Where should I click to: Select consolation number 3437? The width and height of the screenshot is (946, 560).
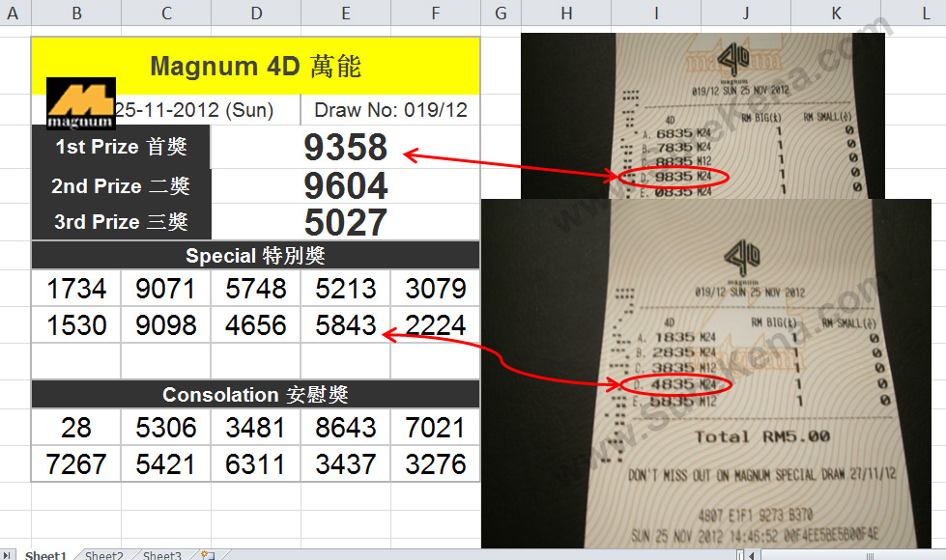click(346, 464)
